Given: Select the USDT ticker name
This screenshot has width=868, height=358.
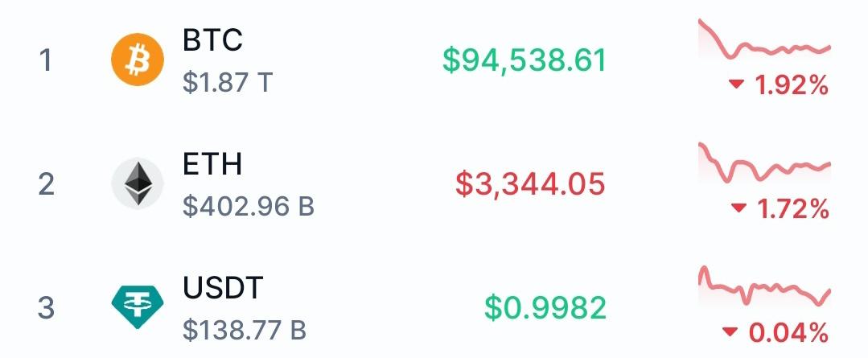Looking at the screenshot, I should click(x=223, y=288).
